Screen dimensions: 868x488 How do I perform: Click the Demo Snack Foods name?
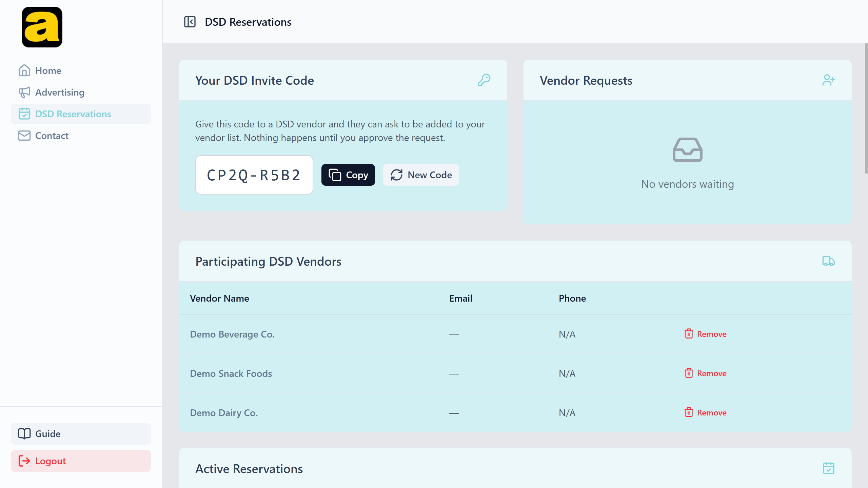pos(231,373)
